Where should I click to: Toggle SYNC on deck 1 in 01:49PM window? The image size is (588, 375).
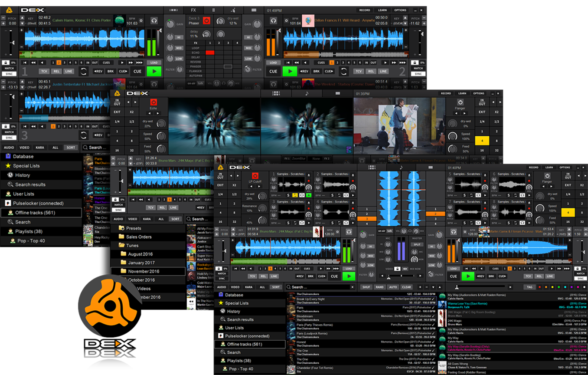(9, 74)
